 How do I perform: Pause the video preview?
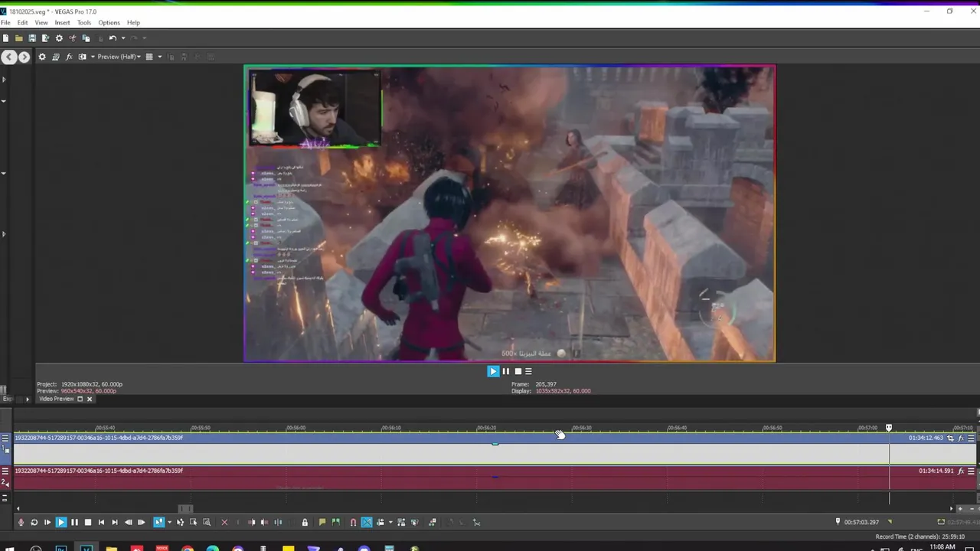tap(505, 371)
